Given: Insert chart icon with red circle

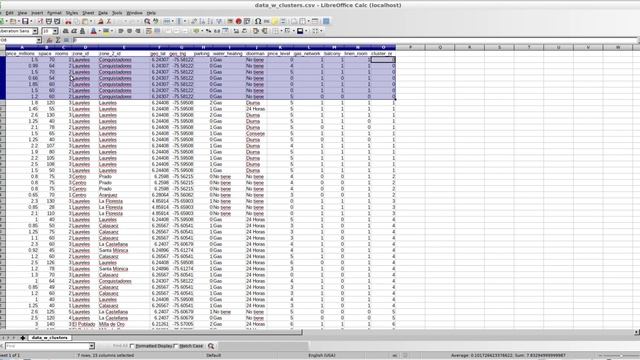Looking at the screenshot, I should click(238, 21).
